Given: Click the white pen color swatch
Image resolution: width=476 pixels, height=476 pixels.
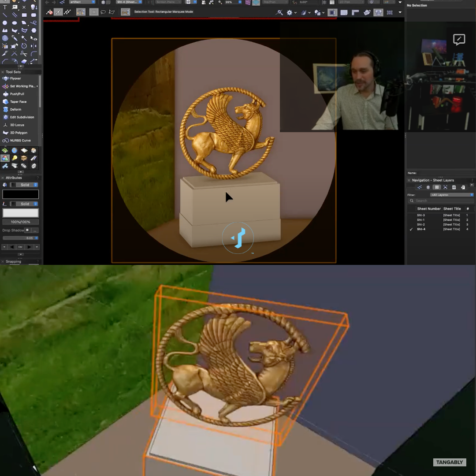Looking at the screenshot, I should point(20,213).
